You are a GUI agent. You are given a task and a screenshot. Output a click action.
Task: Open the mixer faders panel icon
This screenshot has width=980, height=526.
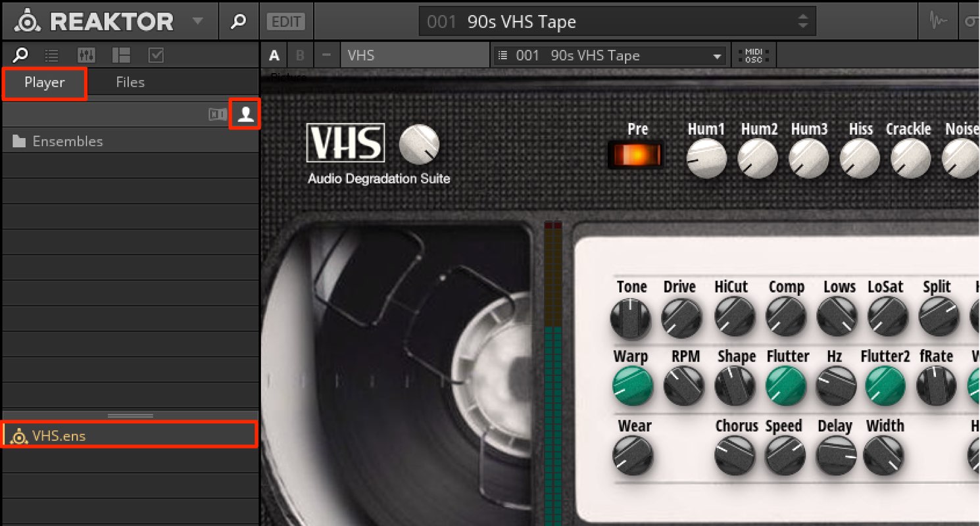(x=86, y=55)
